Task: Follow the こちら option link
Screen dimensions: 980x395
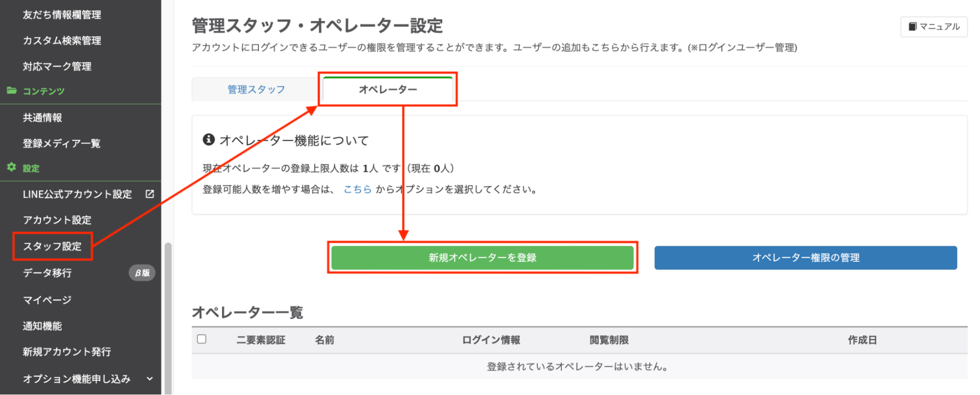Action: [357, 190]
